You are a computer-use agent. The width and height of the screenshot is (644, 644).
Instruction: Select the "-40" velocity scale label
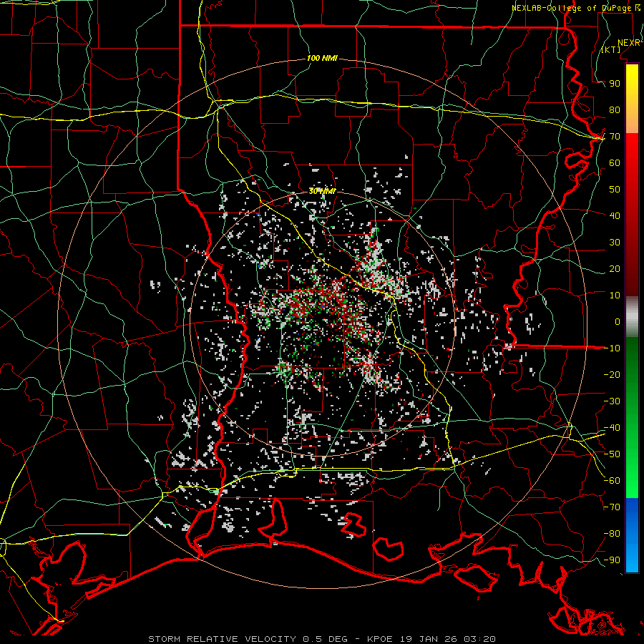click(x=612, y=428)
